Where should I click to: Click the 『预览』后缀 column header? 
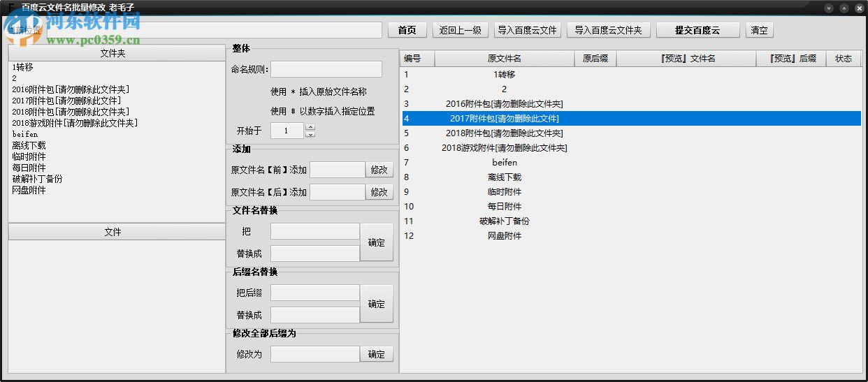tap(791, 59)
